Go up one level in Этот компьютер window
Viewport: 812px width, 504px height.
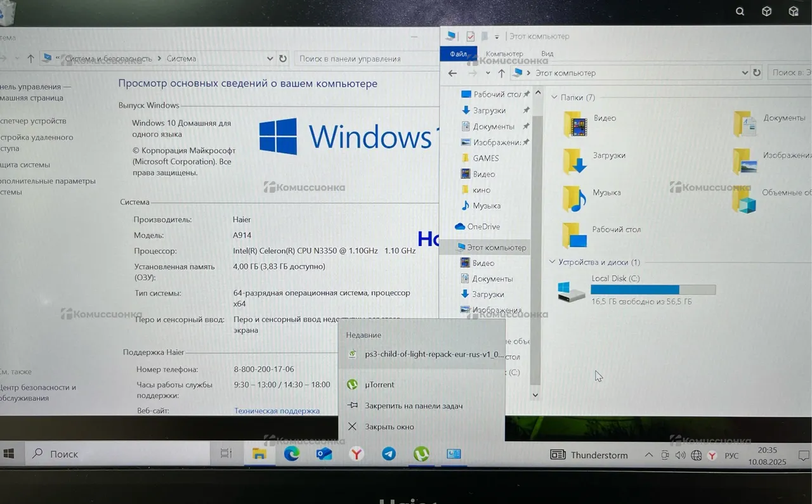pyautogui.click(x=501, y=73)
